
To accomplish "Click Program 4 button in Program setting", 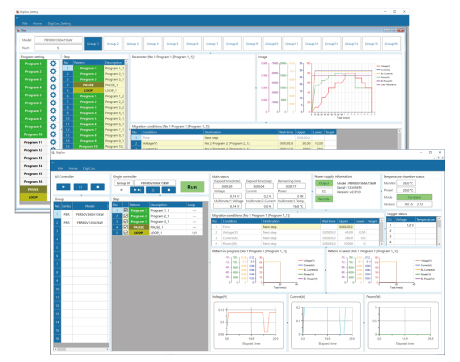I will coord(33,87).
